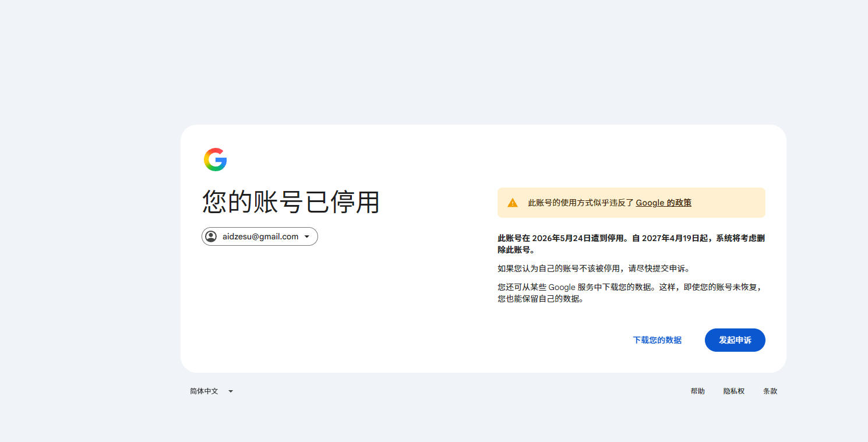Open the aidzesu@gmail.com account switcher dropdown
Viewport: 868px width, 442px height.
(260, 236)
